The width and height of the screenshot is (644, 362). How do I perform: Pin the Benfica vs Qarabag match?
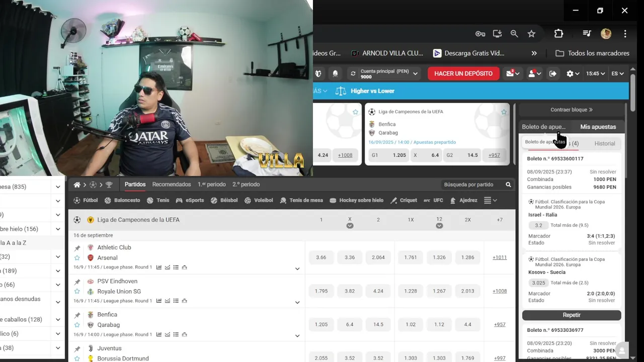[77, 315]
